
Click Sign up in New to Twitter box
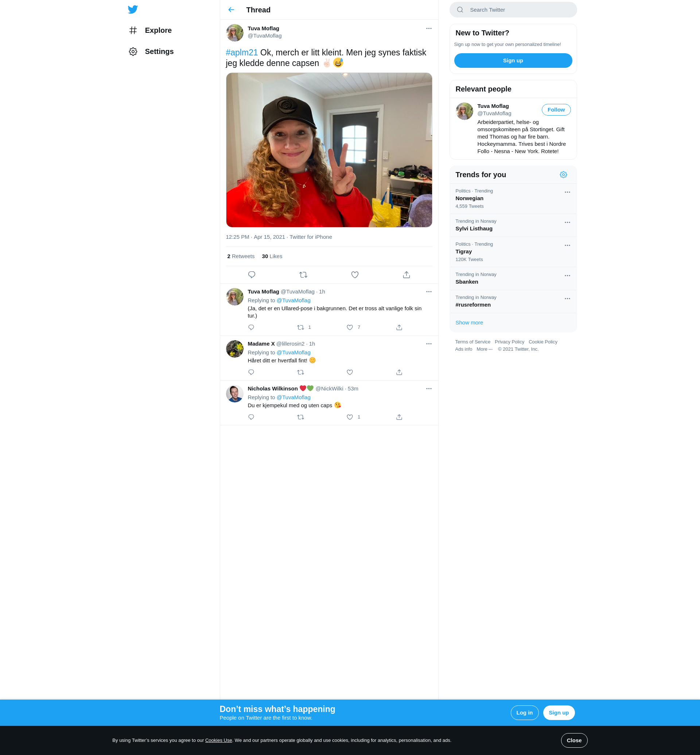pyautogui.click(x=513, y=61)
